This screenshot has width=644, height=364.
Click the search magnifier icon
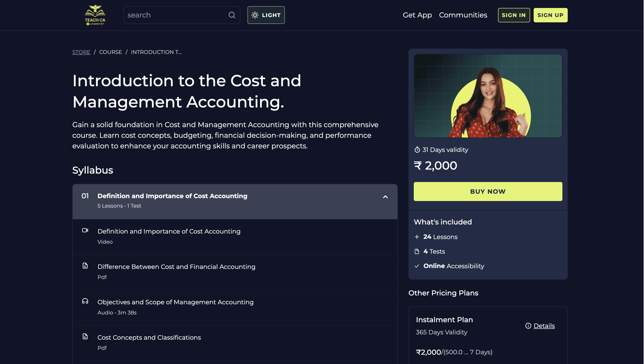(232, 15)
